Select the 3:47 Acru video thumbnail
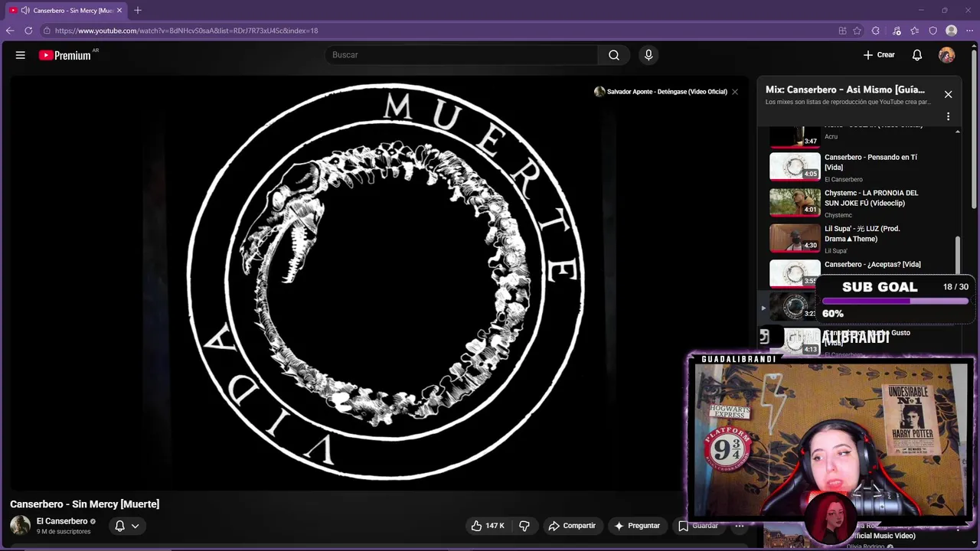Image resolution: width=980 pixels, height=551 pixels. [795, 136]
